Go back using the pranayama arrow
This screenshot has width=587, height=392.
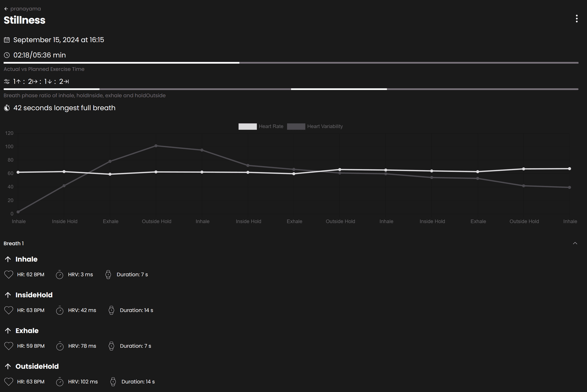coord(6,9)
